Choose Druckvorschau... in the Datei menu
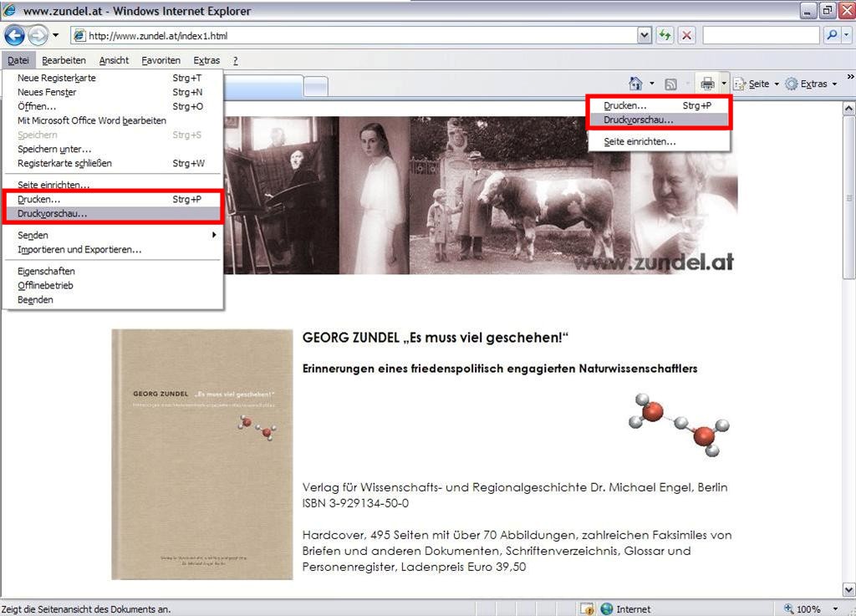Image resolution: width=856 pixels, height=616 pixels. click(113, 213)
